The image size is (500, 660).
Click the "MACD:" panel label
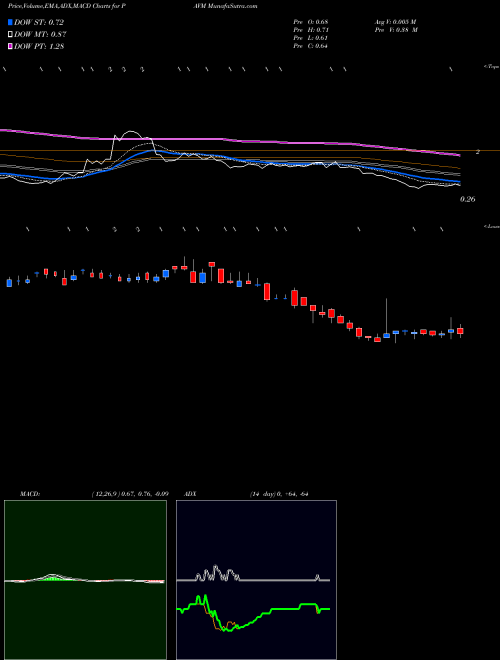(x=30, y=494)
